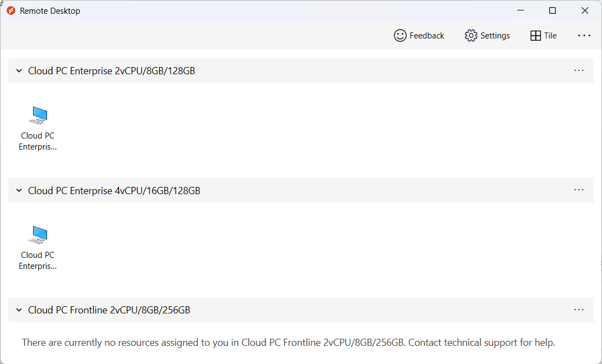Viewport: 602px width, 364px height.
Task: Open ellipsis menu for Enterprise 2vCPU/8GB/128GB group
Action: (x=579, y=70)
